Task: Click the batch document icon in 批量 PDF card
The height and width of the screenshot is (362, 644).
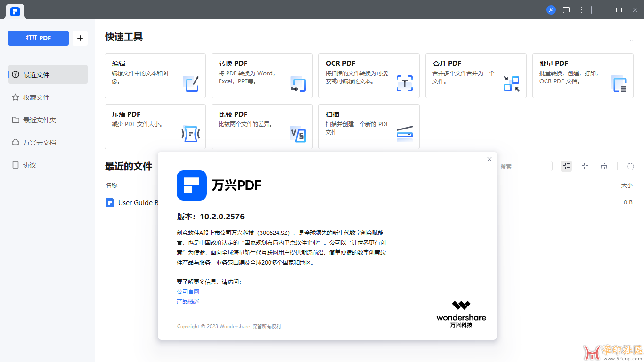Action: 619,84
